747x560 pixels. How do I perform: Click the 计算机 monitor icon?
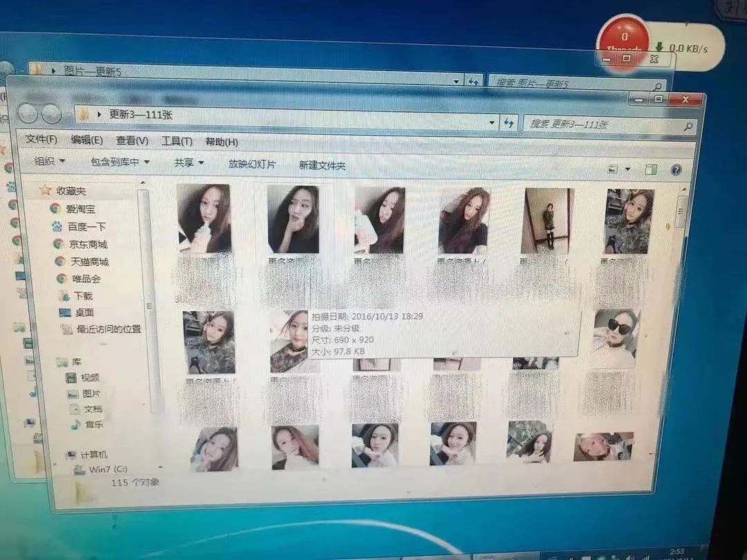point(71,454)
